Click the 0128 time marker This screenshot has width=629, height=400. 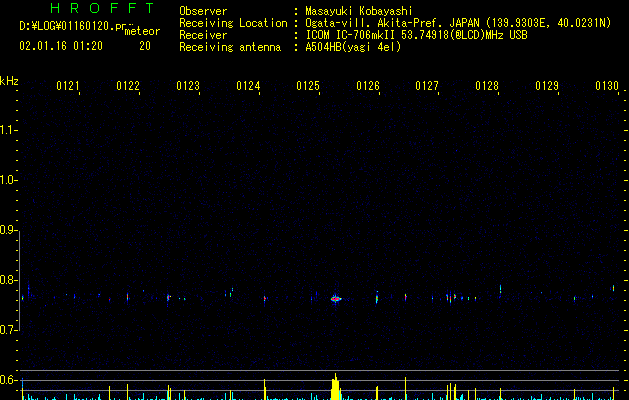point(487,86)
